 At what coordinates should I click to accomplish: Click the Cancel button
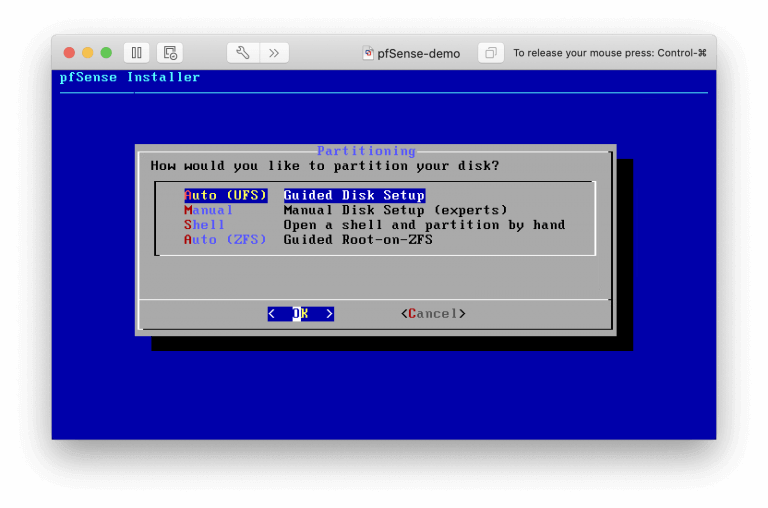click(x=433, y=314)
